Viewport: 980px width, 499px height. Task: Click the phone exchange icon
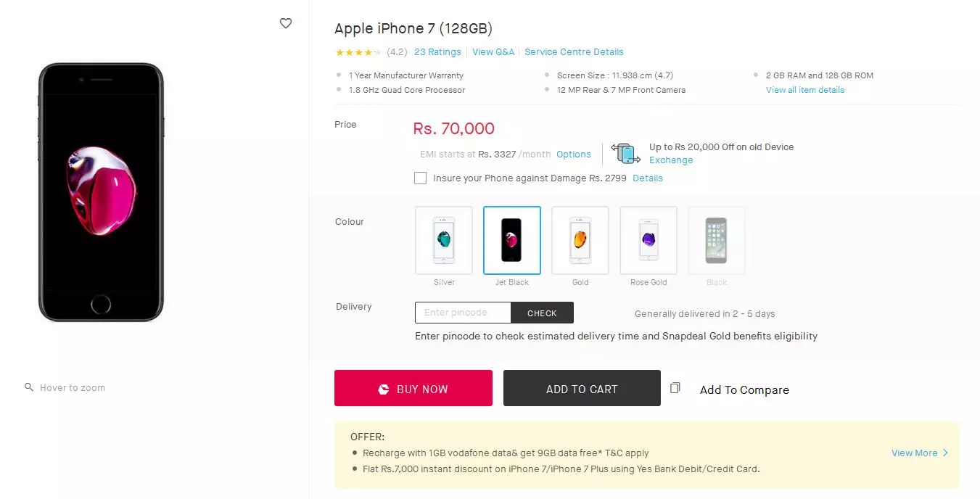click(x=625, y=153)
